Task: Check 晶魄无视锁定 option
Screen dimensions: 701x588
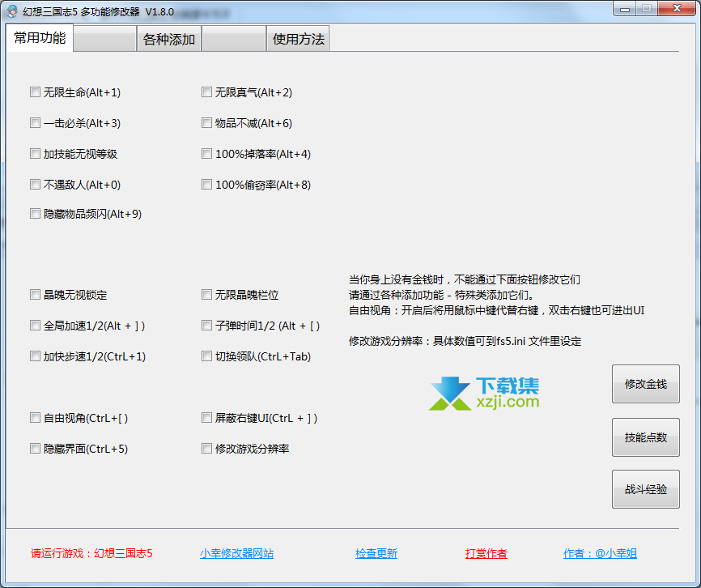Action: 35,295
